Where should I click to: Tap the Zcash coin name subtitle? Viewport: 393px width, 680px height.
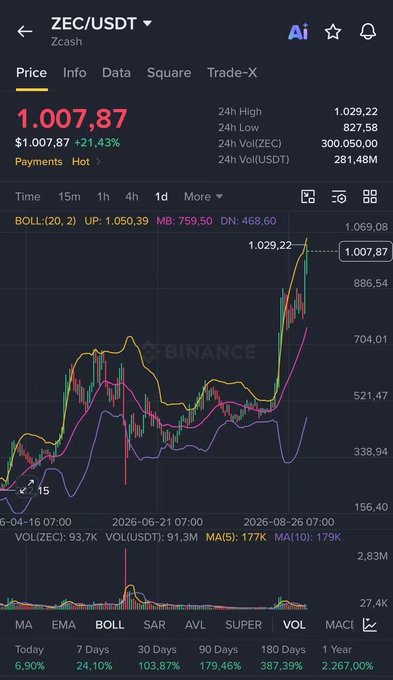[66, 42]
